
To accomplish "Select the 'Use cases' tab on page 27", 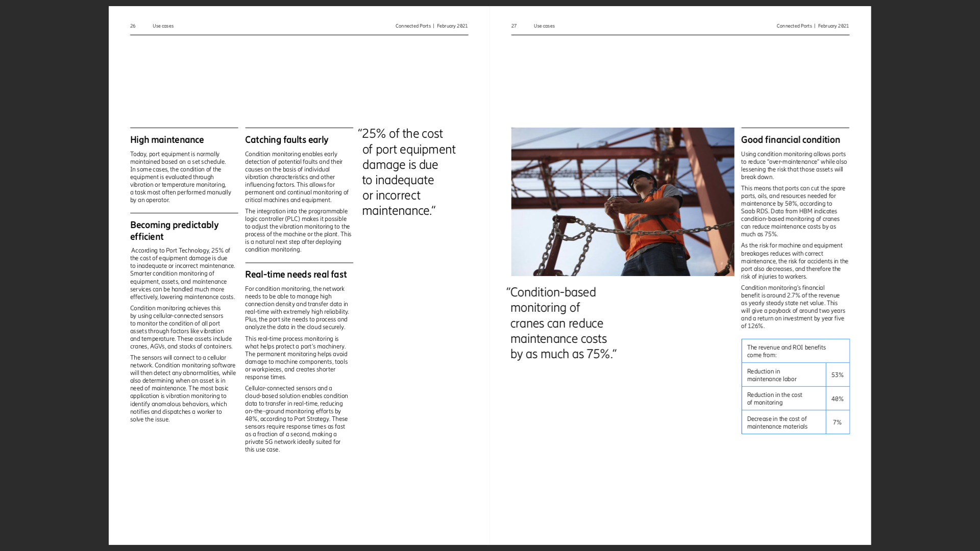I will 544,26.
